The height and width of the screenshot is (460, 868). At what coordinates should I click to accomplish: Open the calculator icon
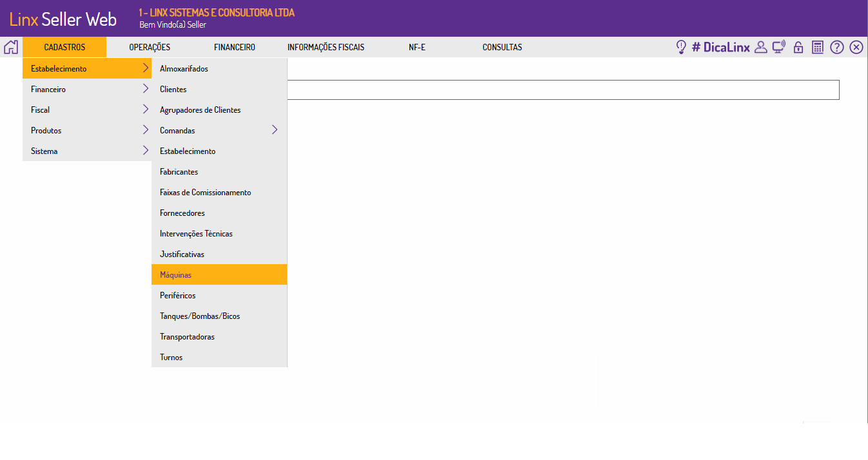[x=818, y=47]
